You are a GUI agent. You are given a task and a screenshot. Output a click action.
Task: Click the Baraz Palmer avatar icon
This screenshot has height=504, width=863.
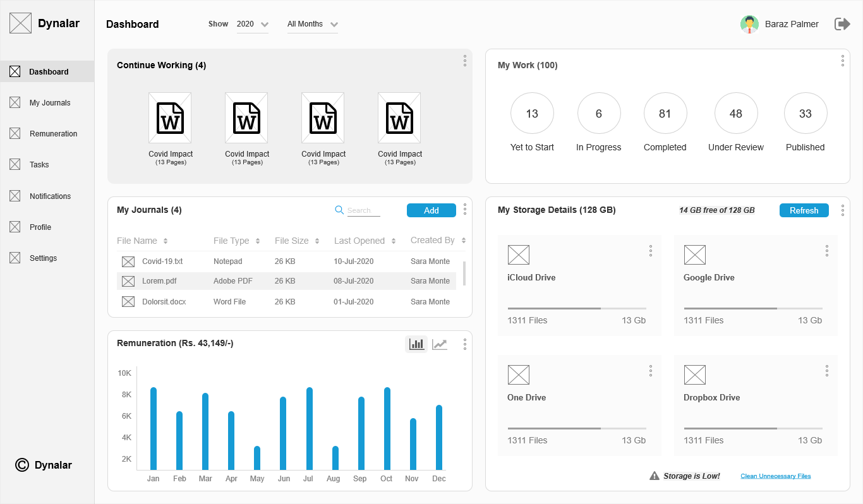749,24
